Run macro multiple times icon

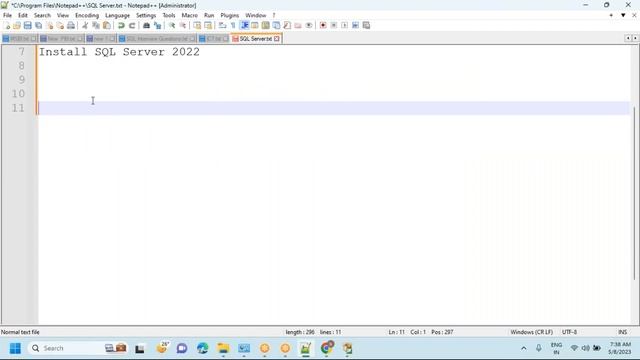[356, 25]
